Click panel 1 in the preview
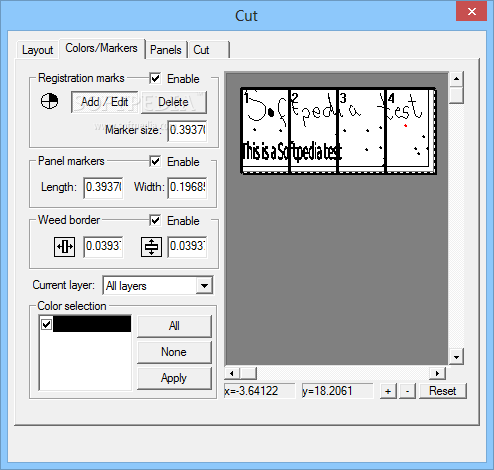Screen dimensions: 494x470 pos(265,130)
